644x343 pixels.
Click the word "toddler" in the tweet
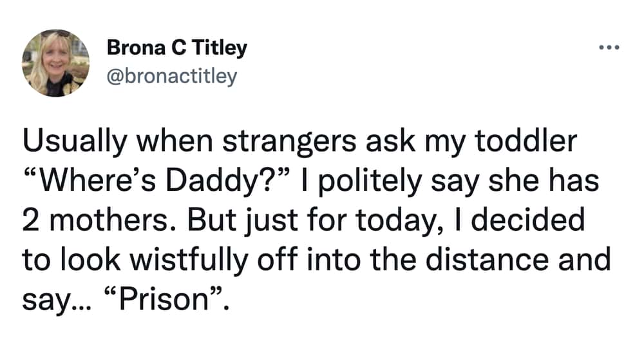click(x=526, y=141)
